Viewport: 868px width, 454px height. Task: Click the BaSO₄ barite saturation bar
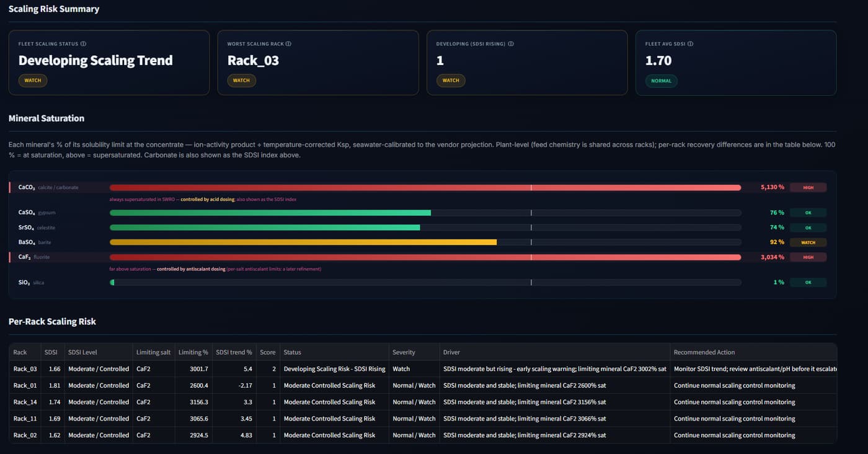pyautogui.click(x=425, y=243)
